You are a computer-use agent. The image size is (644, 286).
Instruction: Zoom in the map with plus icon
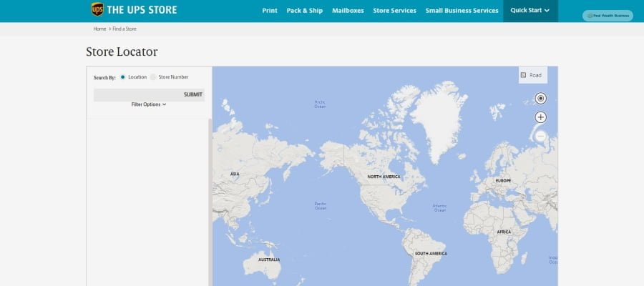point(540,117)
